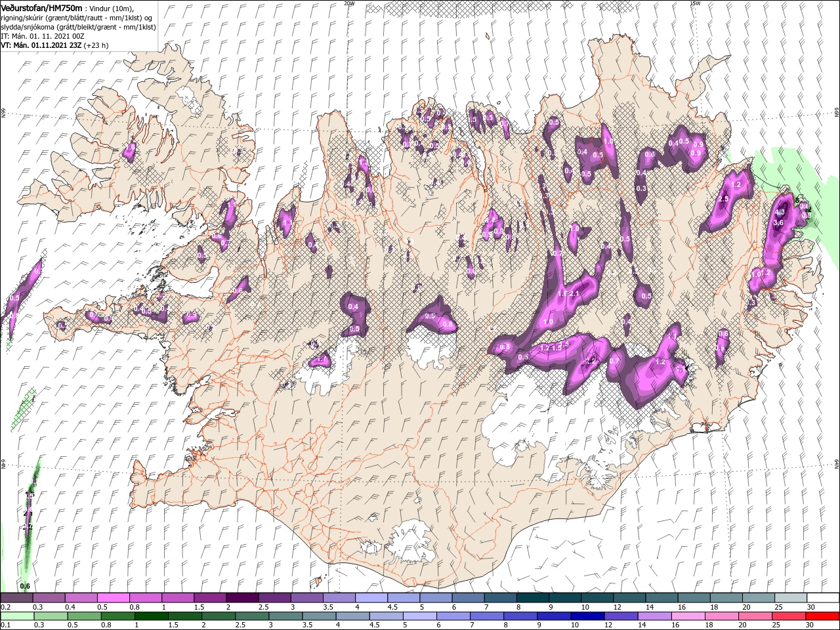
Task: Click the 15W longitude label at top
Action: (x=695, y=3)
